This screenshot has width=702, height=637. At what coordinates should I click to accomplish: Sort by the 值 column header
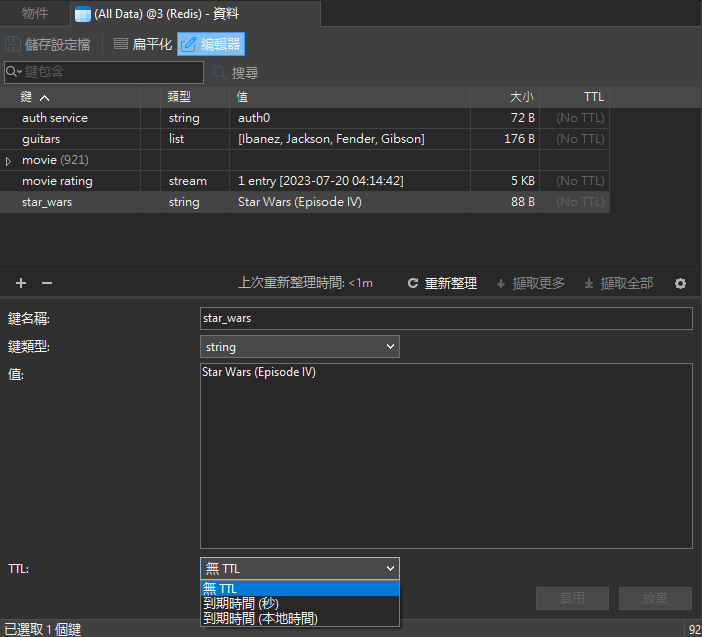(350, 97)
